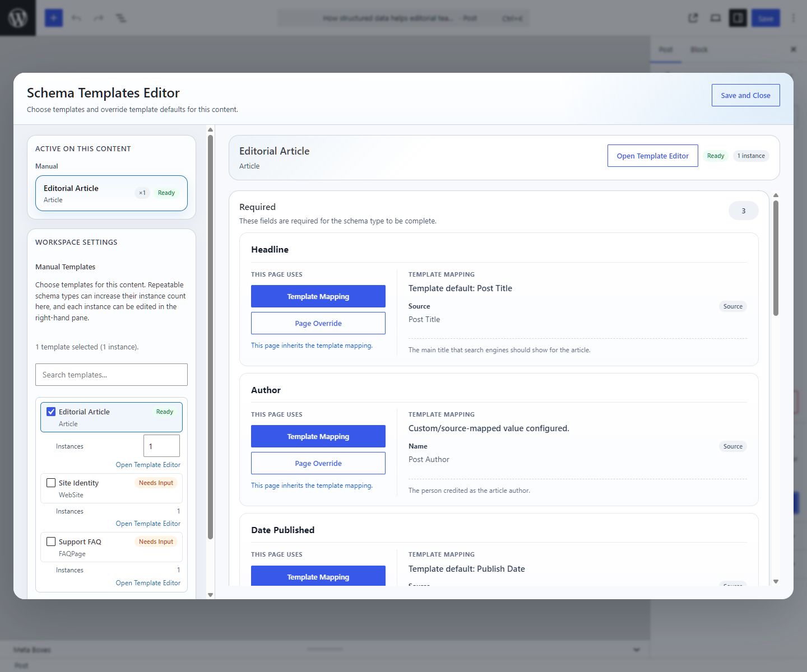Click the Open Template Editor header button
This screenshot has width=807, height=672.
652,156
